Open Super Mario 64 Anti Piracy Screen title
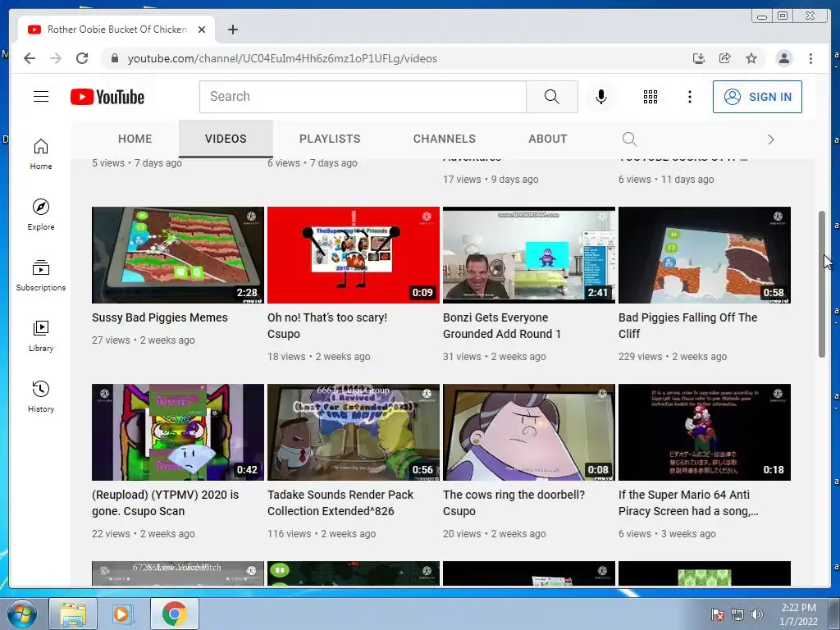The height and width of the screenshot is (630, 840). coord(688,503)
